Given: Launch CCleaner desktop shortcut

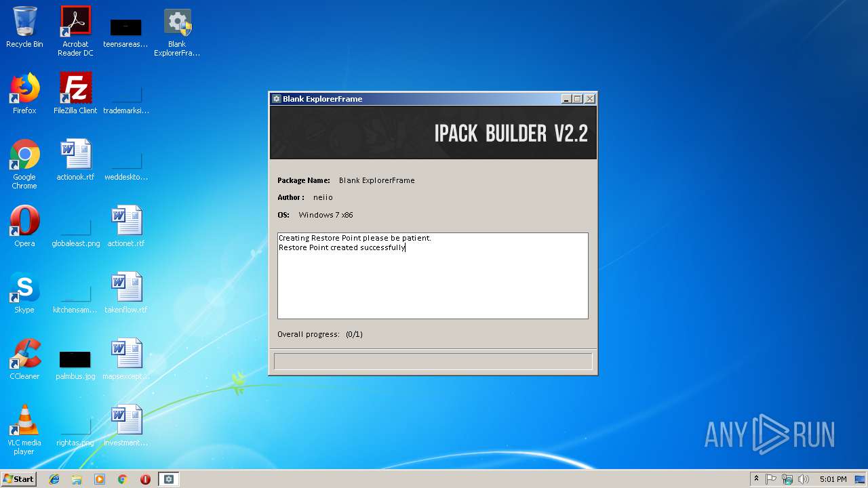Looking at the screenshot, I should click(24, 359).
